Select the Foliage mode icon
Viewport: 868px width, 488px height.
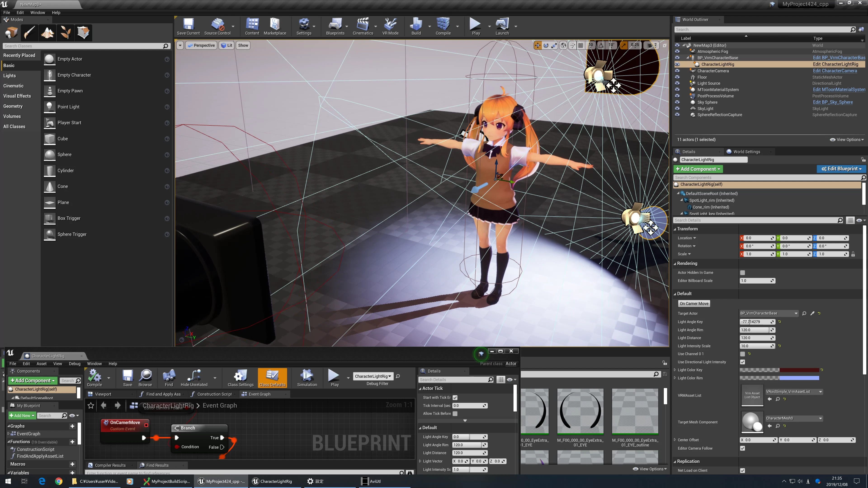[x=65, y=33]
